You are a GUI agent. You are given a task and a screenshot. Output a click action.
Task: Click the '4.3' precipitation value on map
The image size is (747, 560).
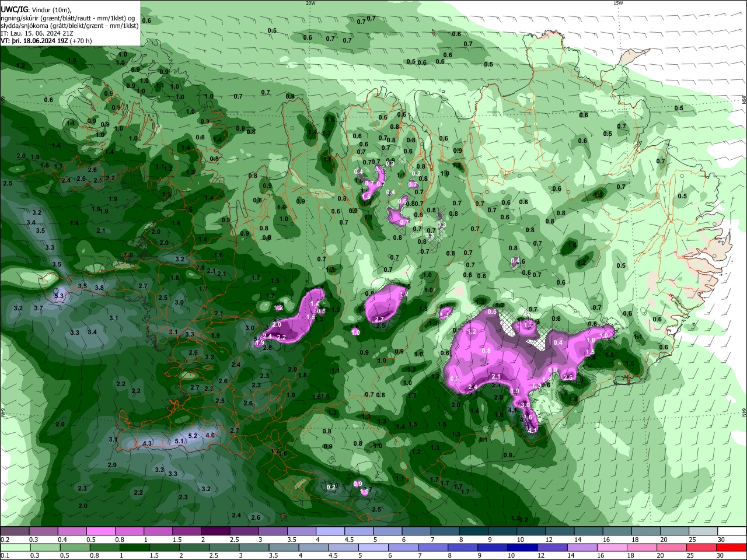tap(147, 443)
